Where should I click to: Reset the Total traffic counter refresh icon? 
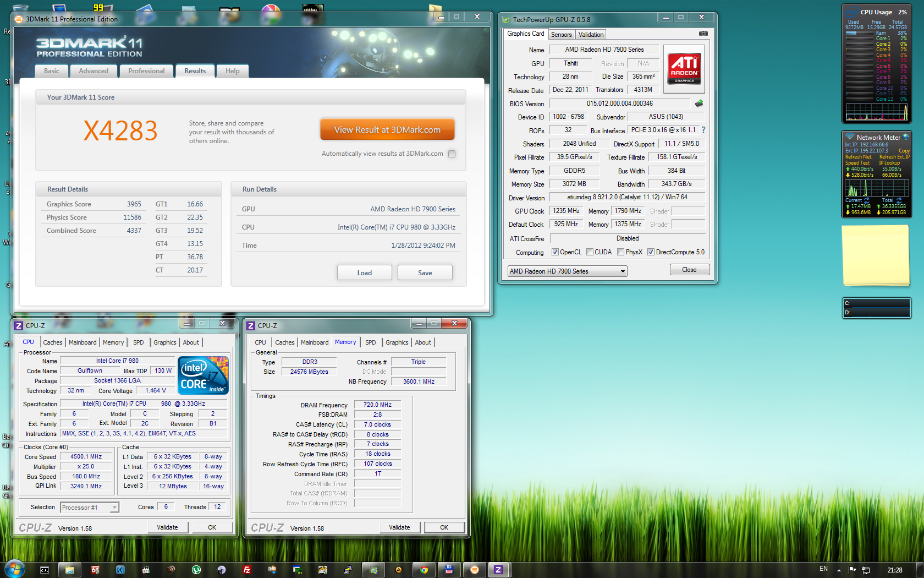(x=899, y=200)
